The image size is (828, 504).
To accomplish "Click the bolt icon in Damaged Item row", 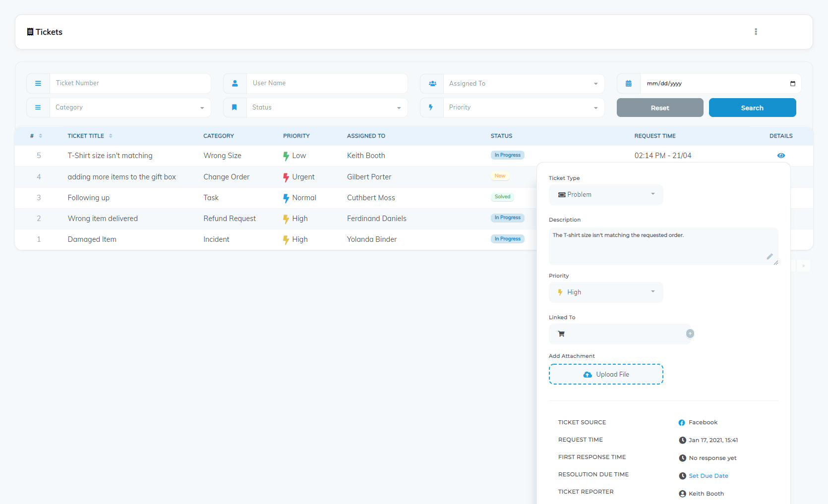I will [x=286, y=240].
